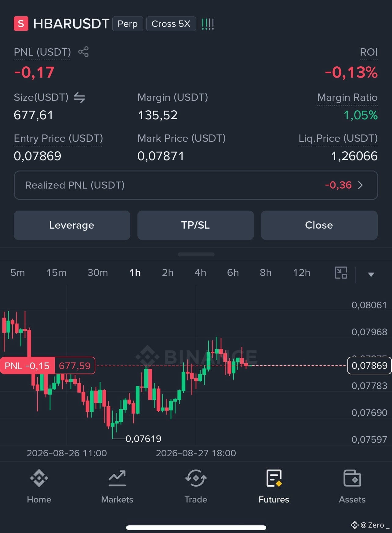
Task: Close the HBARUSDT position
Action: (319, 225)
